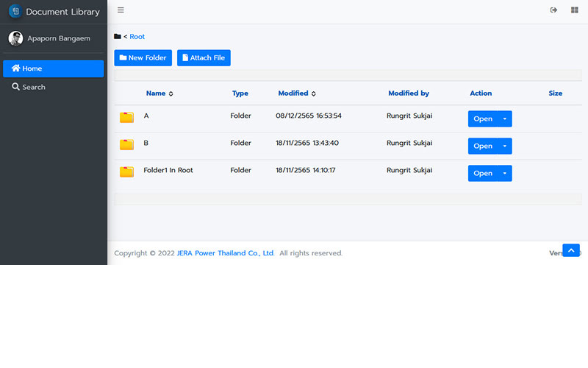Select the name Folder1 In Root

[x=168, y=170]
